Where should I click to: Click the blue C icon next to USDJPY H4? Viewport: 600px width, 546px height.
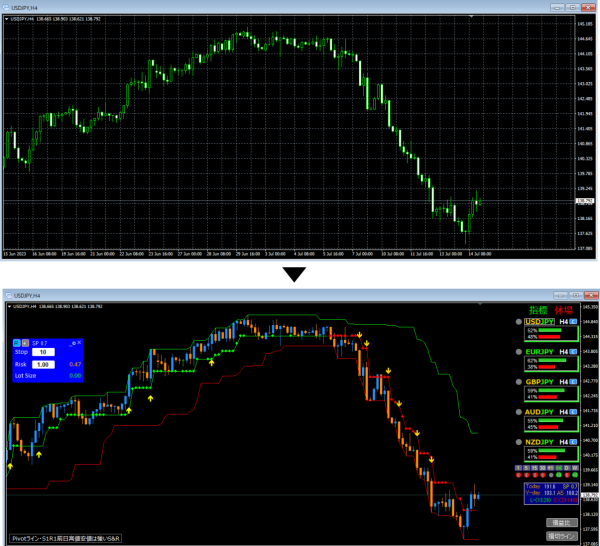pyautogui.click(x=575, y=322)
